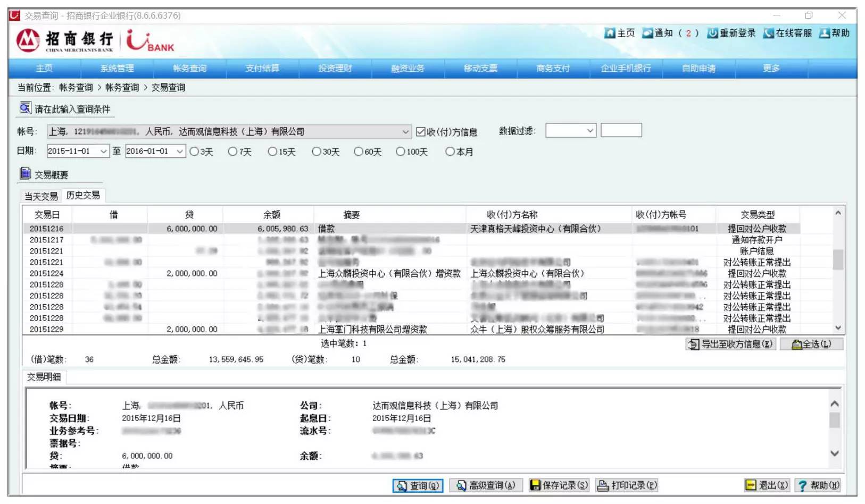Image resolution: width=865 pixels, height=504 pixels.
Task: Exit via 退出(X) button
Action: (767, 485)
